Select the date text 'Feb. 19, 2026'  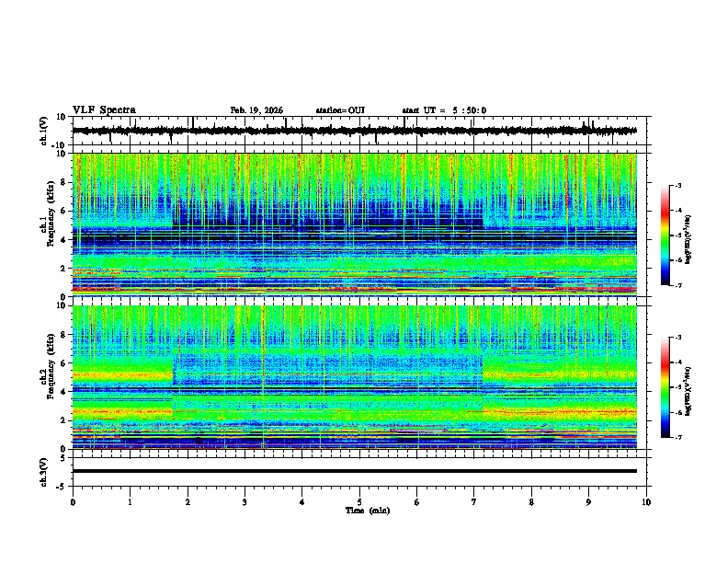pyautogui.click(x=256, y=110)
